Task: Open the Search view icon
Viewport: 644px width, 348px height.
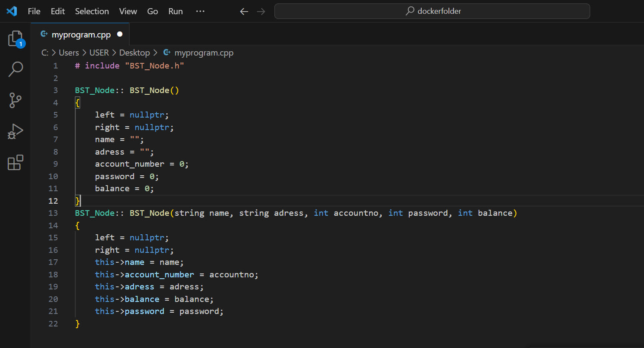Action: point(16,69)
